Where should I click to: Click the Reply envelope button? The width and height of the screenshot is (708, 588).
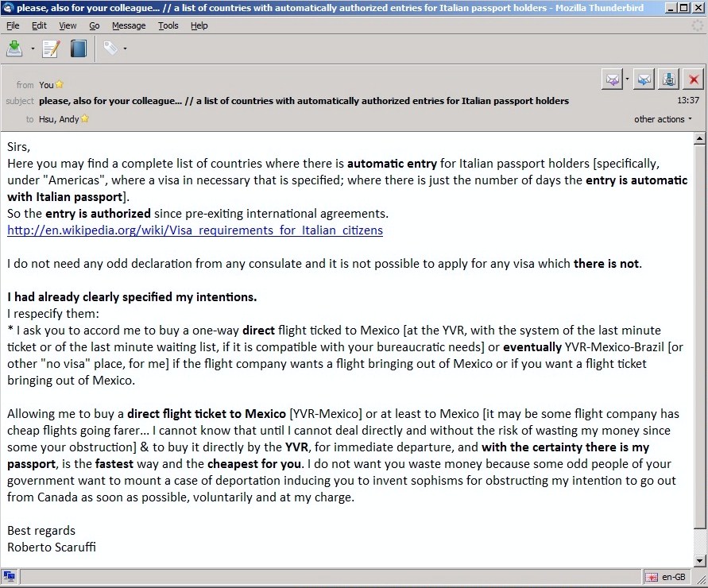click(613, 80)
